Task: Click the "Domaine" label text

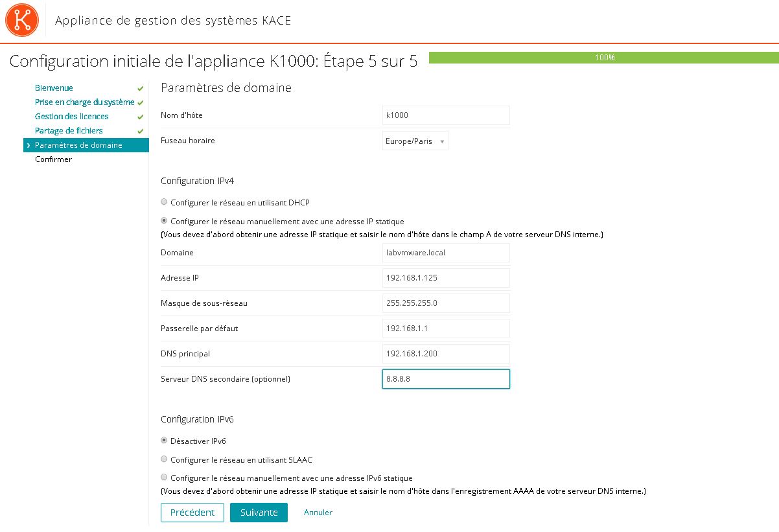Action: (177, 253)
